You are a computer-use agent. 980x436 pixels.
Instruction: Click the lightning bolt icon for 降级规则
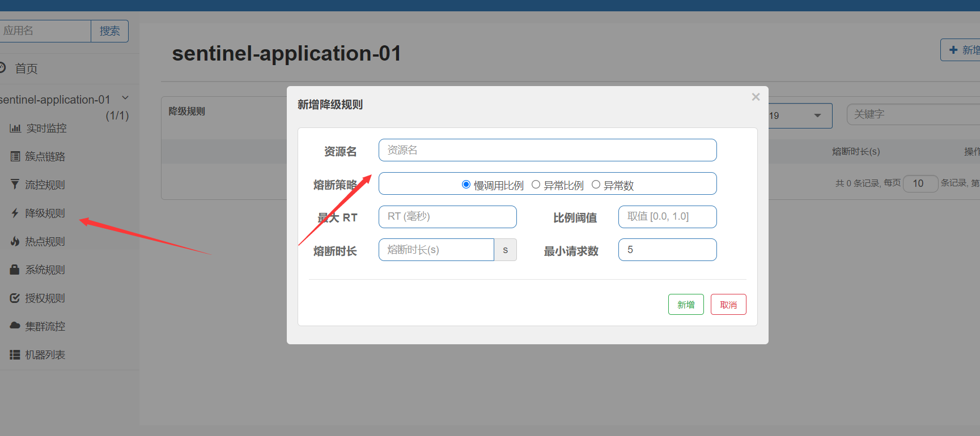coord(15,213)
